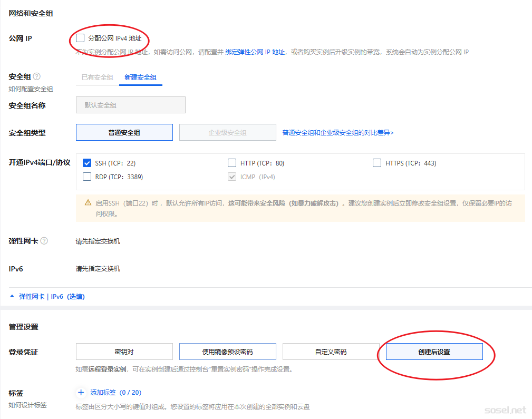This screenshot has width=532, height=419.
Task: Choose 密钥对 as login credential
Action: (x=124, y=352)
